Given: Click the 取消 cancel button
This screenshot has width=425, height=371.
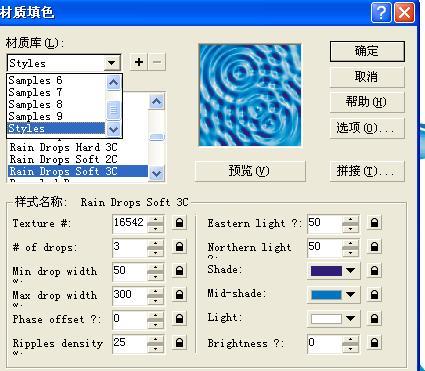Looking at the screenshot, I should point(367,77).
